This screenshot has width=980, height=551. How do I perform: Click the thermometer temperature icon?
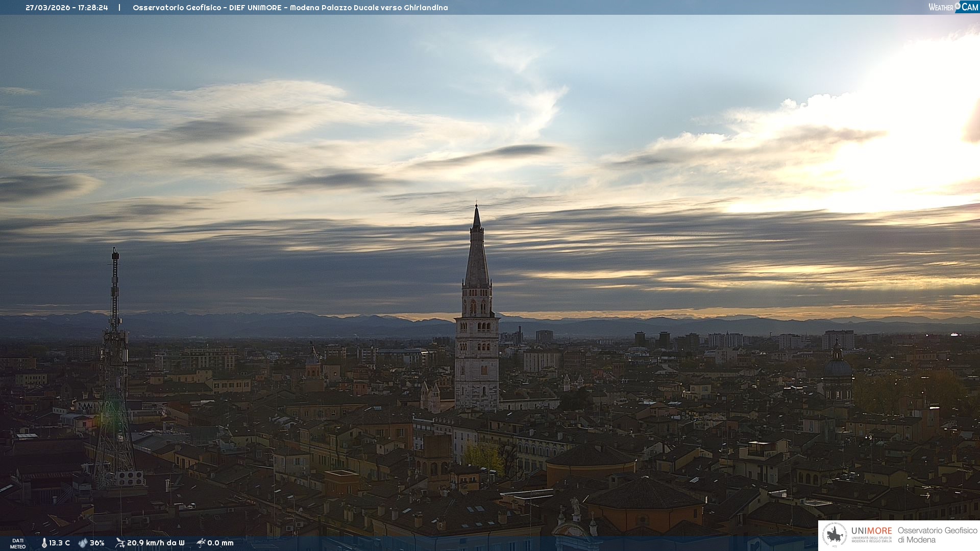coord(44,543)
